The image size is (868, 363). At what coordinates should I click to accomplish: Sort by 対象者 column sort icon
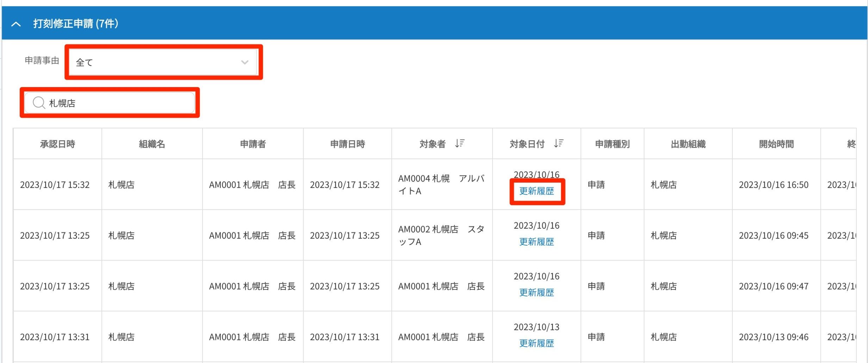[459, 143]
